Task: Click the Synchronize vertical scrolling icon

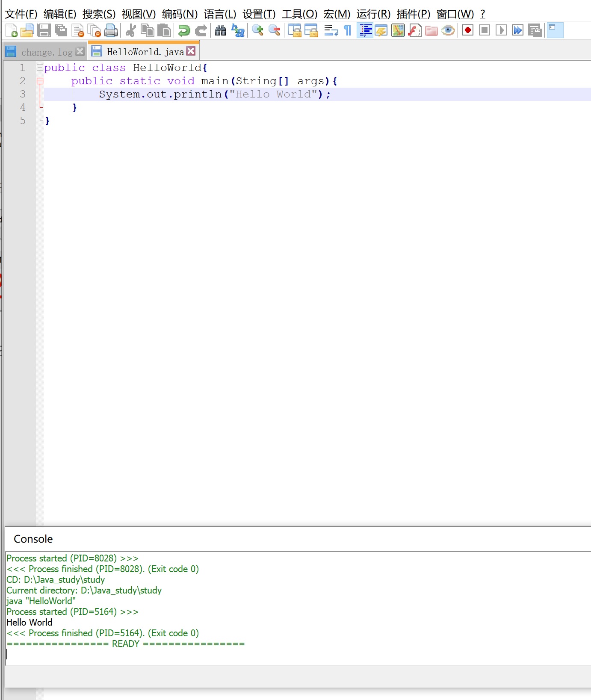Action: (294, 30)
